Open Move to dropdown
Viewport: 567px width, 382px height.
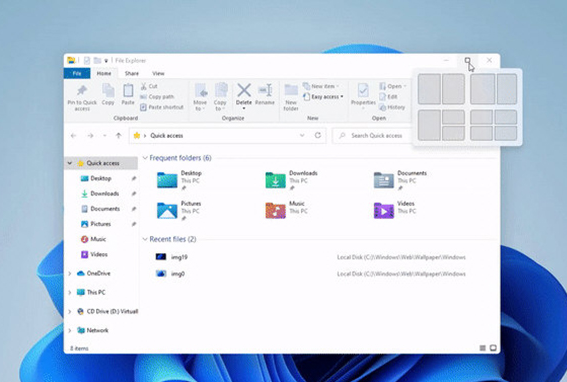[200, 109]
